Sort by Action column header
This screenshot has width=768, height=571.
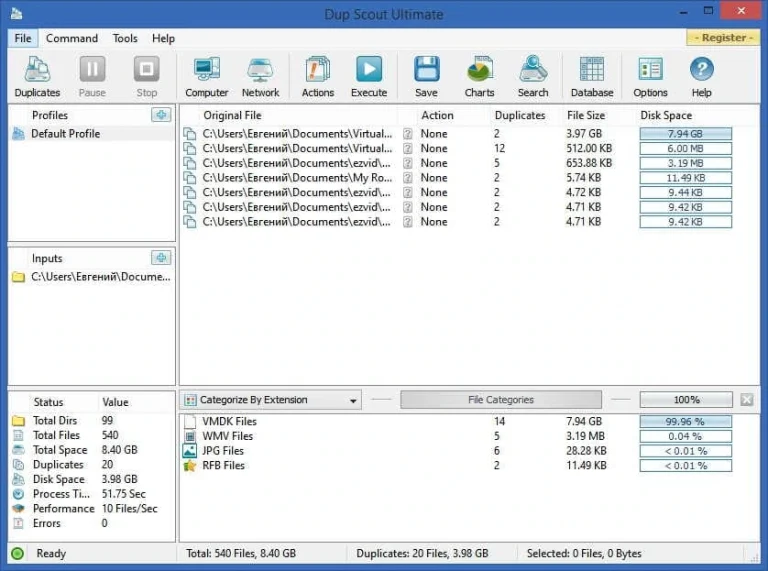click(437, 116)
